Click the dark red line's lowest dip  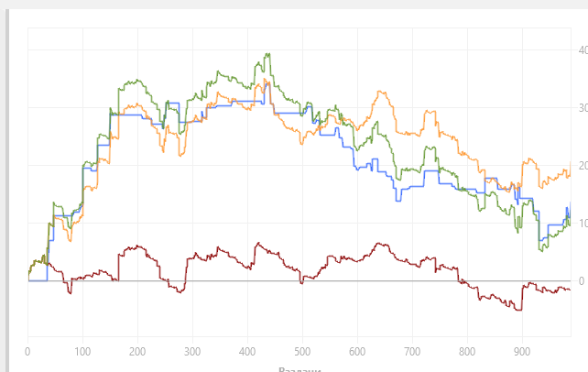click(519, 310)
